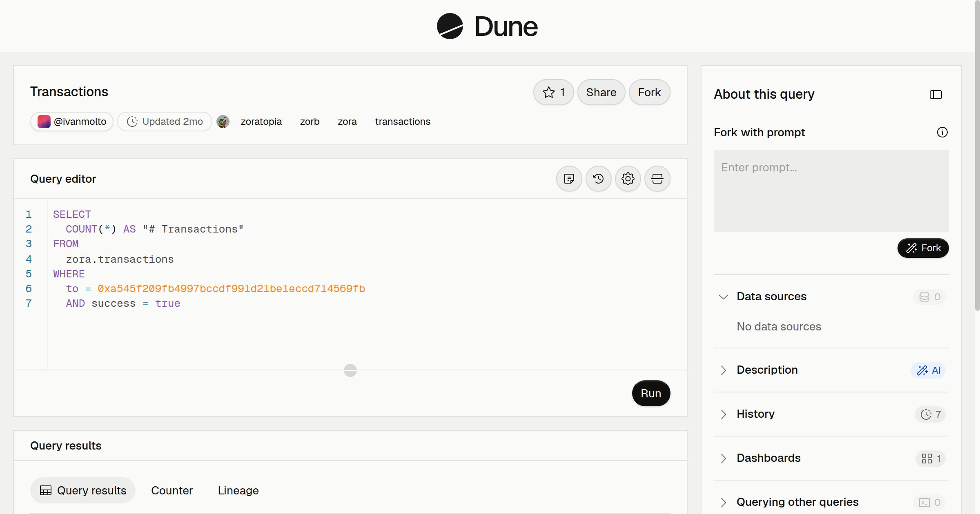Click the zora.transactions line in editor
The width and height of the screenshot is (980, 514).
[x=120, y=259]
